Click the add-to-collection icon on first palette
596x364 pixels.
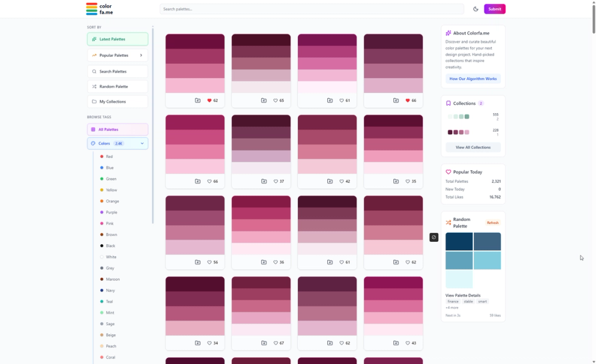pyautogui.click(x=196, y=101)
